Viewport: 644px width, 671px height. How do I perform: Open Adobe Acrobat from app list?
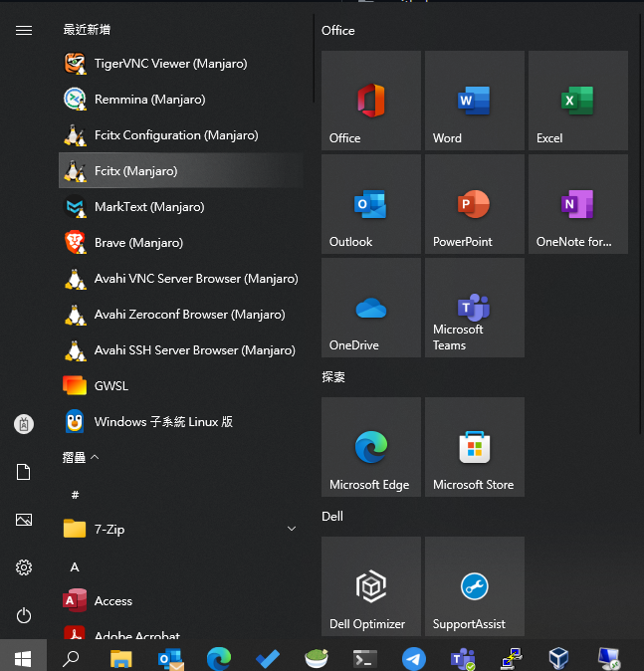click(180, 629)
